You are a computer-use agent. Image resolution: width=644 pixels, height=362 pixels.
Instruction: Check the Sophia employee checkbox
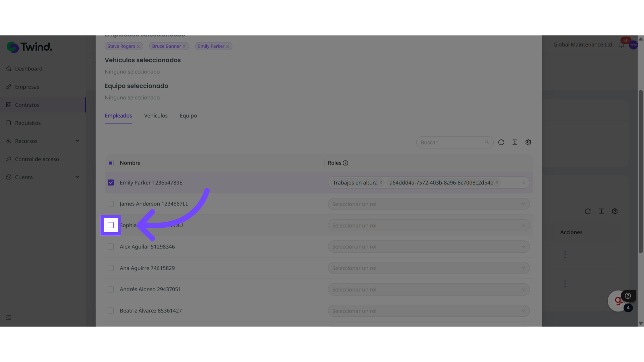111,225
